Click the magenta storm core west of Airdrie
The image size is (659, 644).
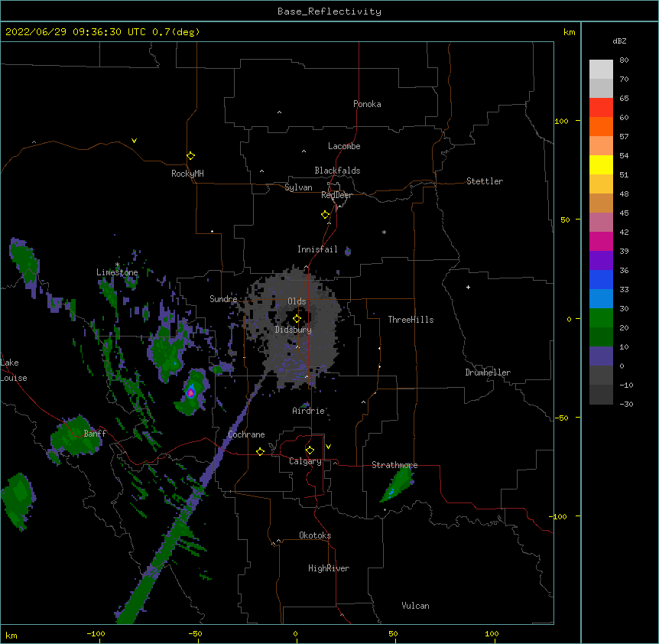pos(190,392)
